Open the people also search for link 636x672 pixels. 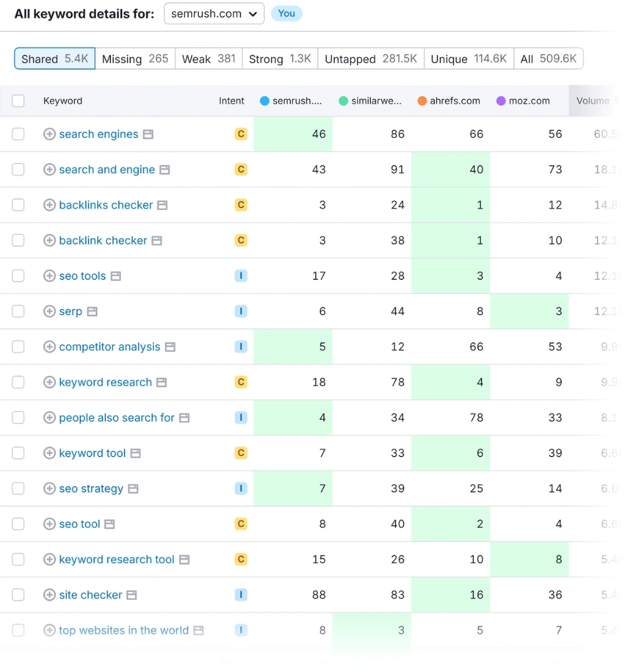[117, 417]
